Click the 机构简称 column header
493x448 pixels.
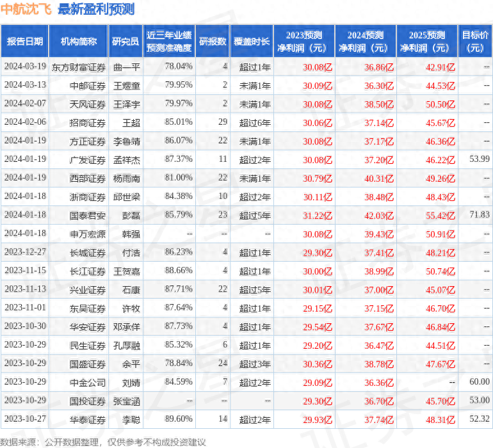click(79, 42)
